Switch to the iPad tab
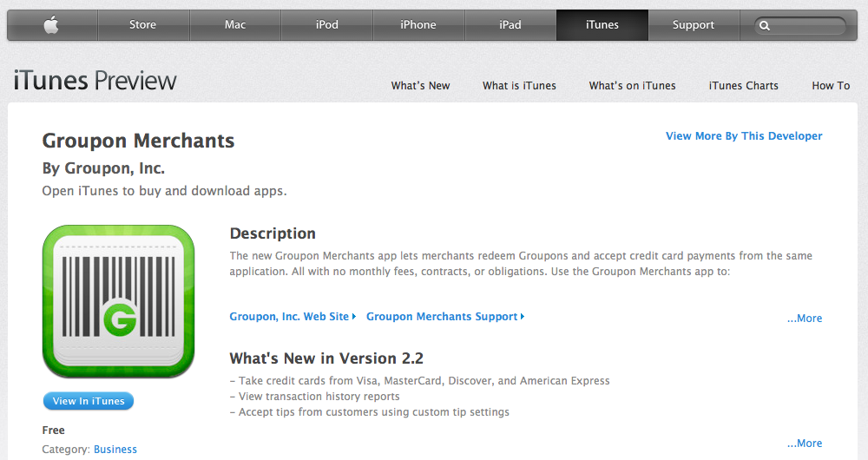Image resolution: width=868 pixels, height=460 pixels. pyautogui.click(x=510, y=25)
